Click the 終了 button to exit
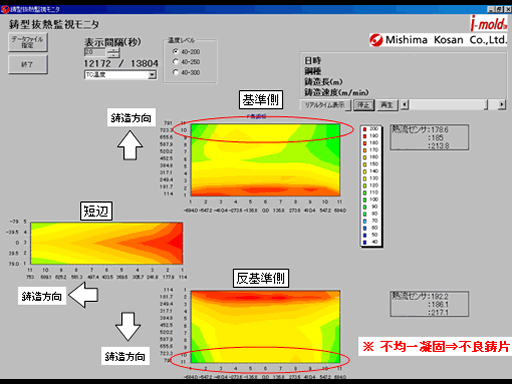The width and height of the screenshot is (512, 384). coord(28,64)
